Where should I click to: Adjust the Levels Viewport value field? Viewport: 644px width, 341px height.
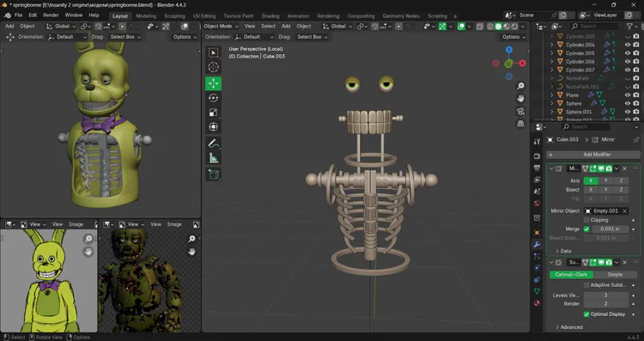[606, 295]
